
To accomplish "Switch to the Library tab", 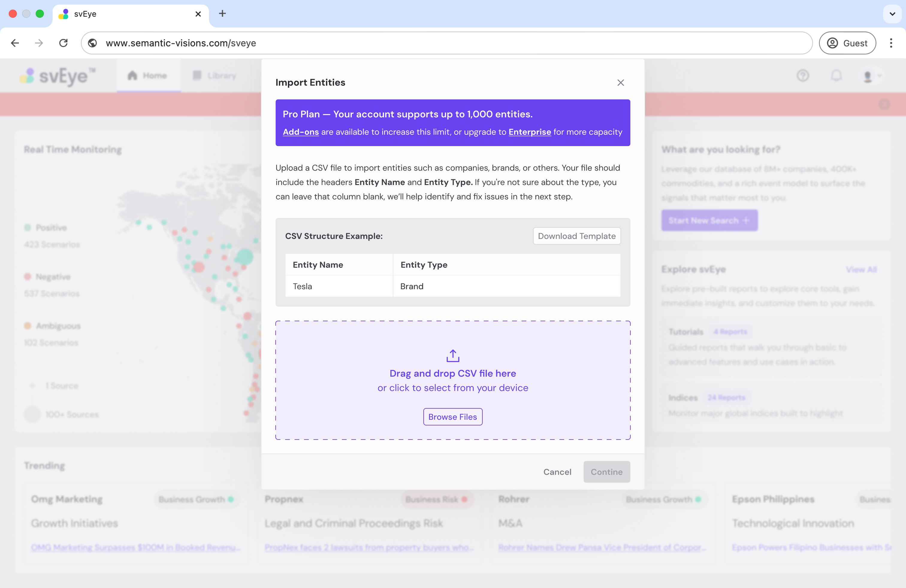I will point(215,76).
